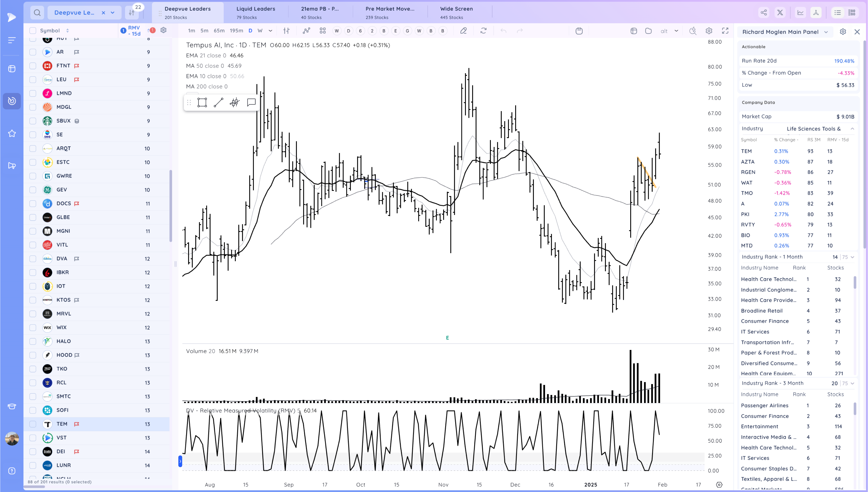Select the weekly W timeframe

[x=260, y=31]
